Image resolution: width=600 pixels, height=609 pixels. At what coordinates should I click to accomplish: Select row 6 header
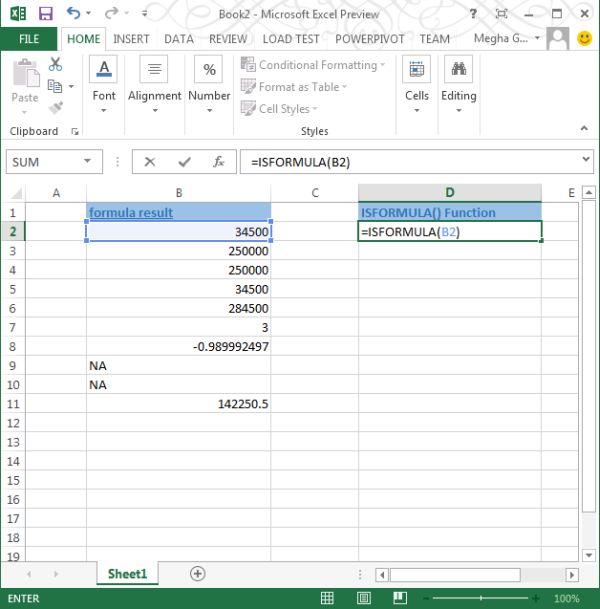tap(13, 308)
